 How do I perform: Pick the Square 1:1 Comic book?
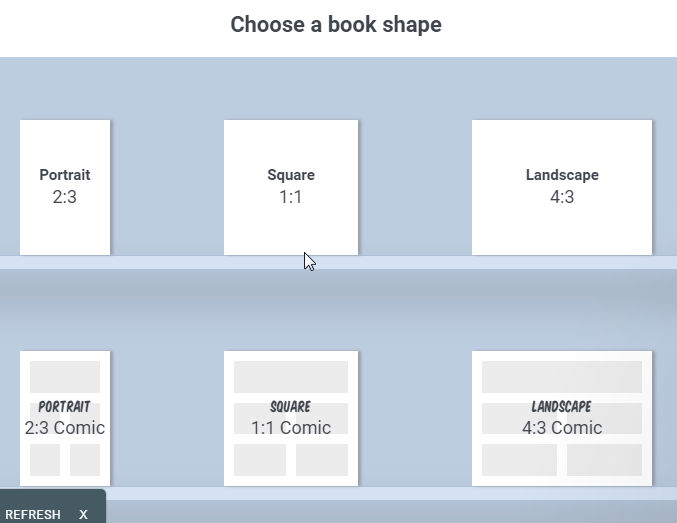coord(291,418)
